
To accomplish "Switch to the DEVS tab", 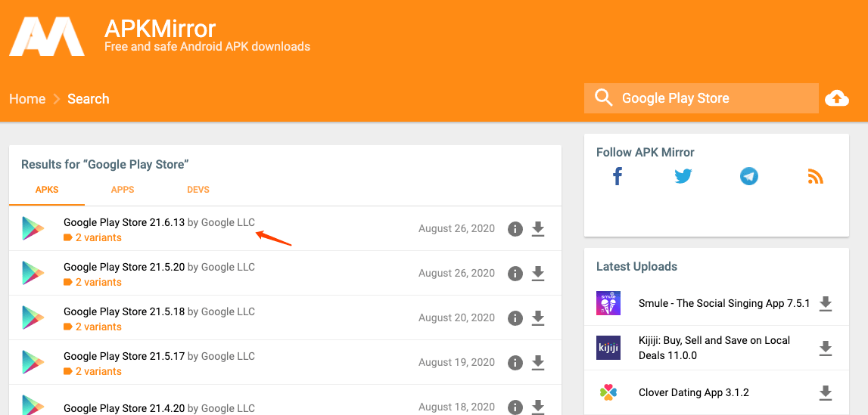I will pos(198,190).
